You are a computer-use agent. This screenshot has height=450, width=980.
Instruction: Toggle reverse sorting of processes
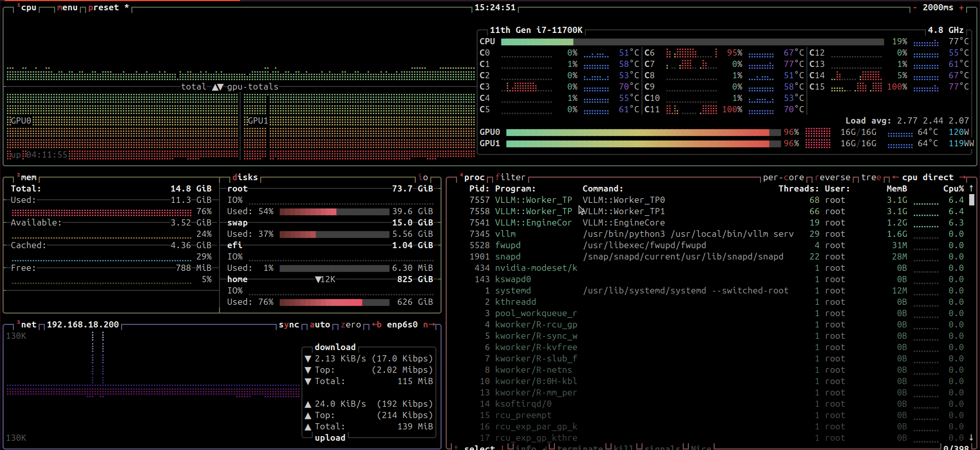(x=833, y=178)
